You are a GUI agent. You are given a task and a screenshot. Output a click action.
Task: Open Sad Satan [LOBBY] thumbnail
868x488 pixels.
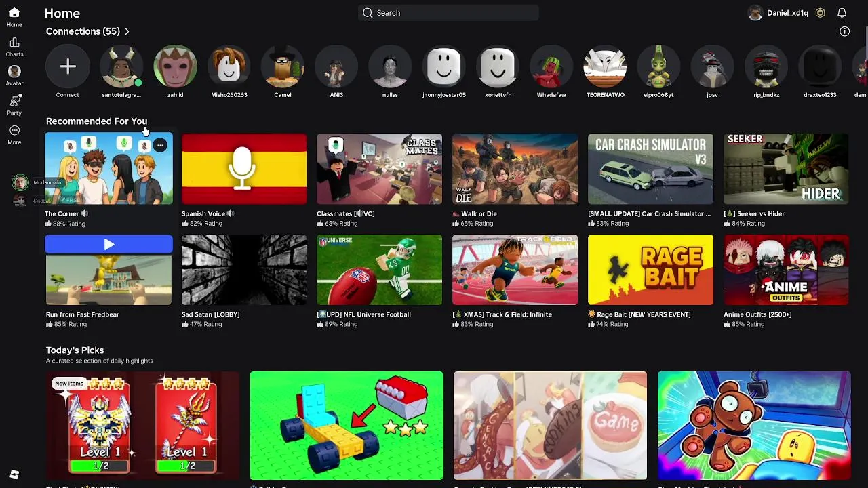tap(244, 270)
